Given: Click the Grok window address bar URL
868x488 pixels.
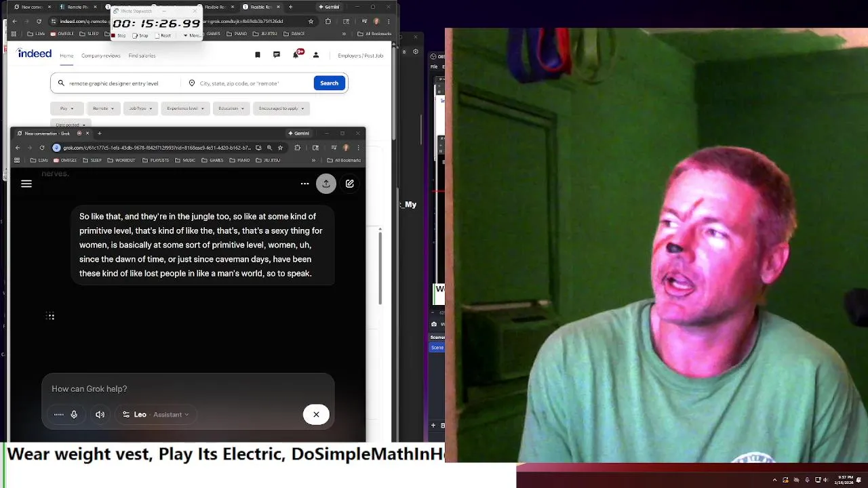Looking at the screenshot, I should coord(157,148).
